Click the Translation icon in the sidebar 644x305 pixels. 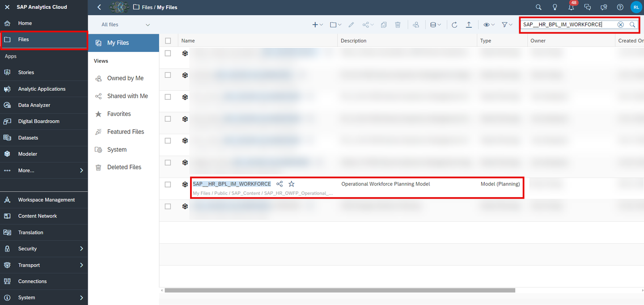click(x=7, y=233)
